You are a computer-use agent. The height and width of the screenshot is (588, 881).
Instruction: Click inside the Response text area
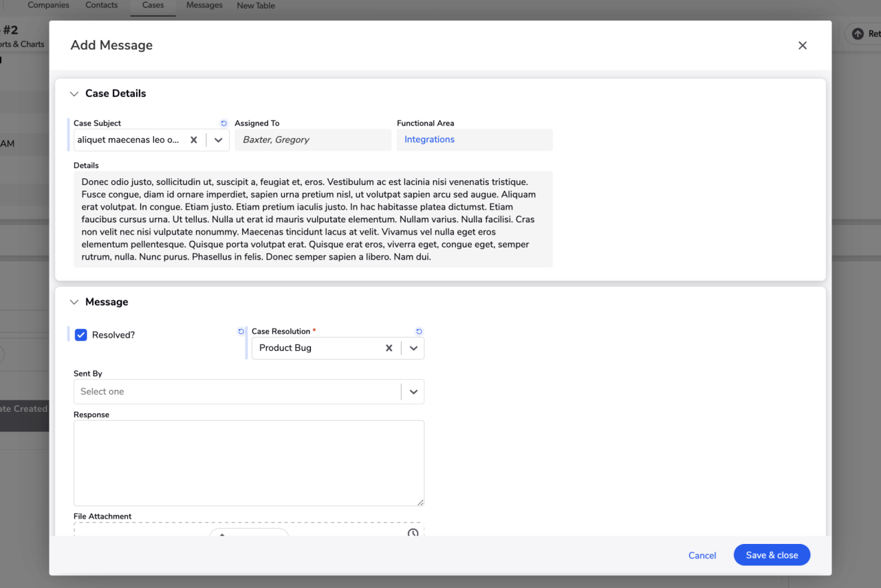[x=248, y=463]
